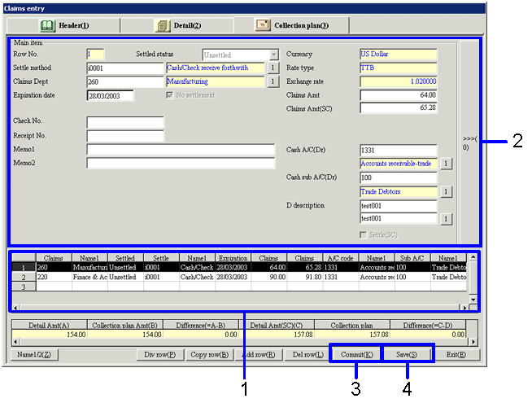
Task: Click the Cash A/C(Dr) code field
Action: 399,150
